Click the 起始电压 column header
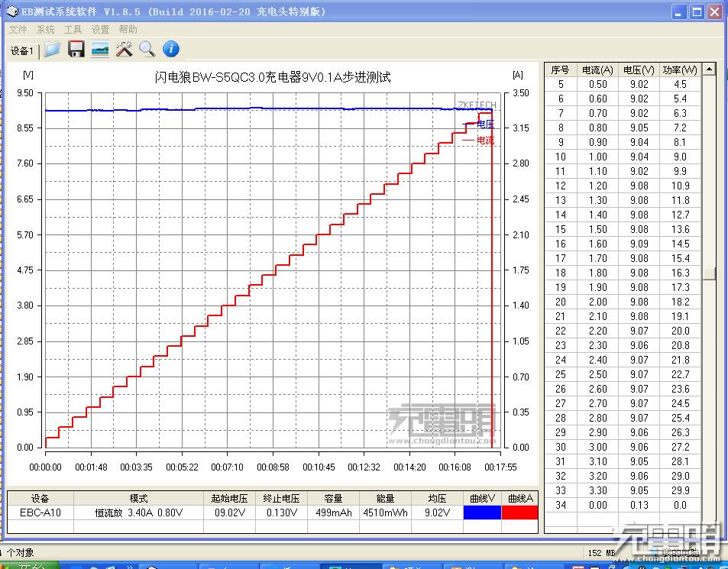This screenshot has height=569, width=728. tap(229, 499)
